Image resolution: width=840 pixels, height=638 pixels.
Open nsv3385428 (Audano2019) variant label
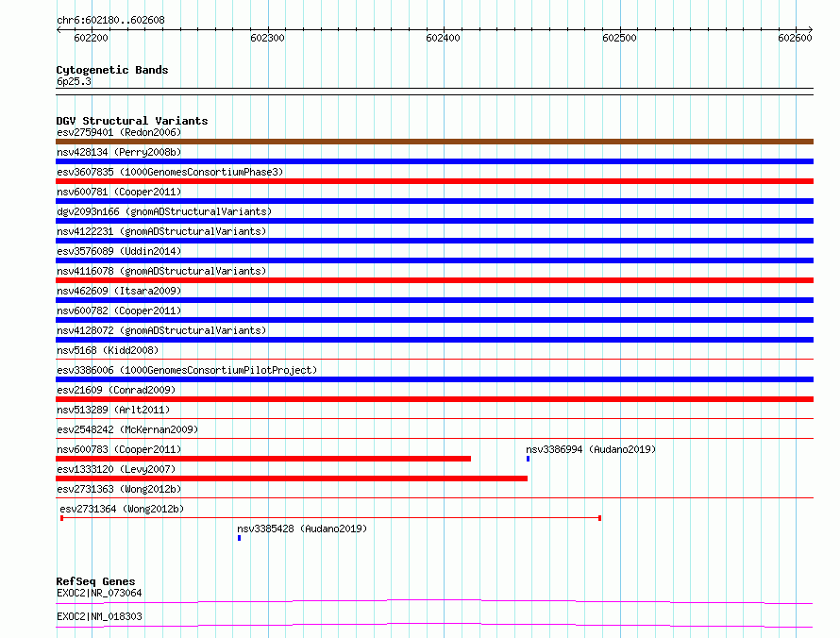tap(302, 529)
